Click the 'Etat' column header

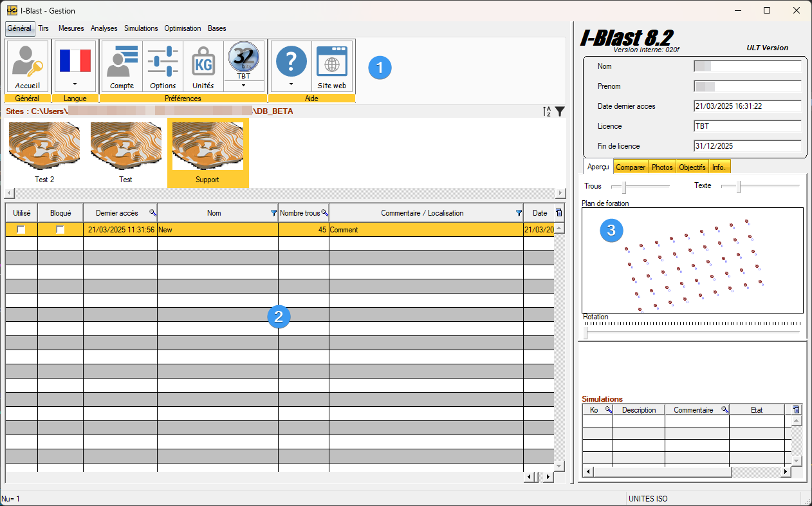(757, 410)
